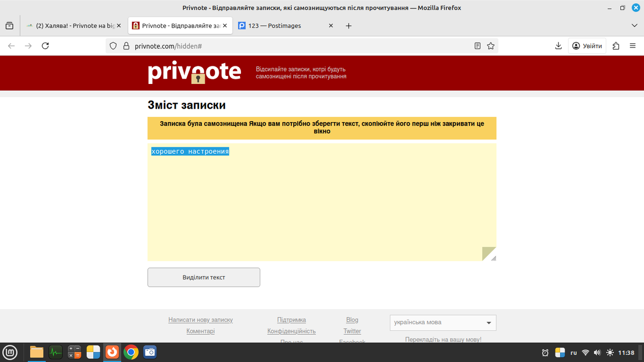Open Twitter link
The image size is (644, 362).
352,331
